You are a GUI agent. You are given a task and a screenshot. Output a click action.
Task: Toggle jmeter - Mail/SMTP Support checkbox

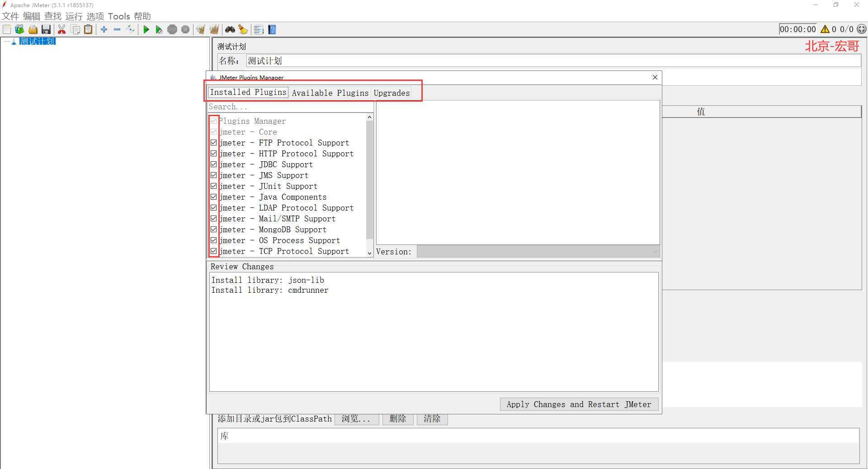pos(213,219)
